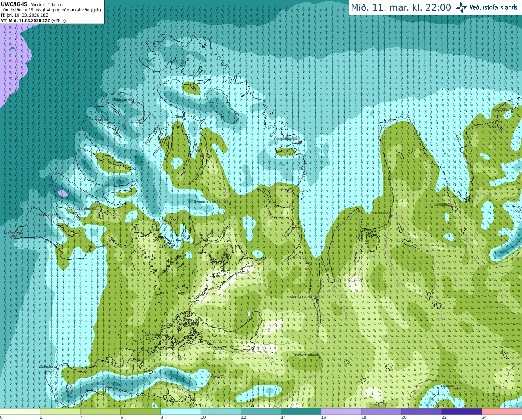
Task: Select the Gufuskálar station marker
Action: coord(58,369)
